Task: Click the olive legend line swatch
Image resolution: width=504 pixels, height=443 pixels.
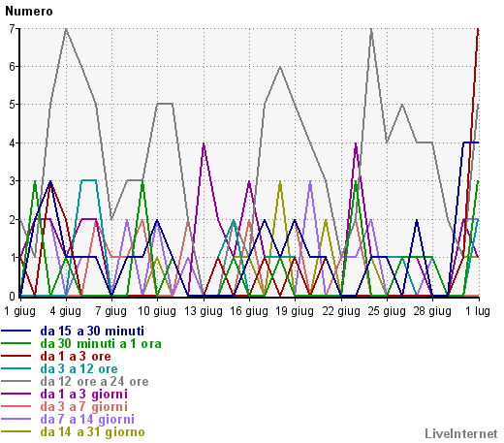Action: coord(16,431)
